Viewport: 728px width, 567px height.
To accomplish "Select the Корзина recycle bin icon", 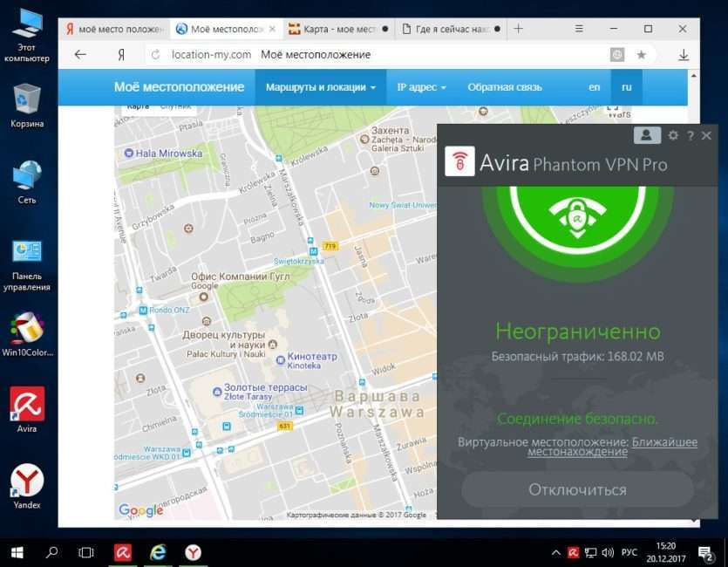I will coord(27,106).
